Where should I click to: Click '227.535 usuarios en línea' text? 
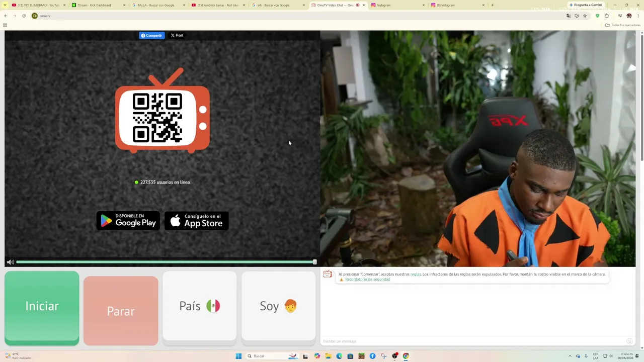(x=165, y=182)
